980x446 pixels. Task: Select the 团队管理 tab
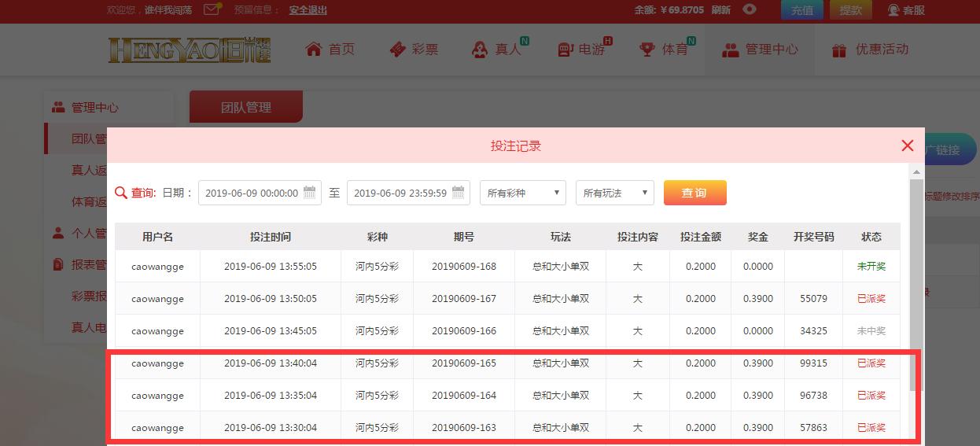245,107
